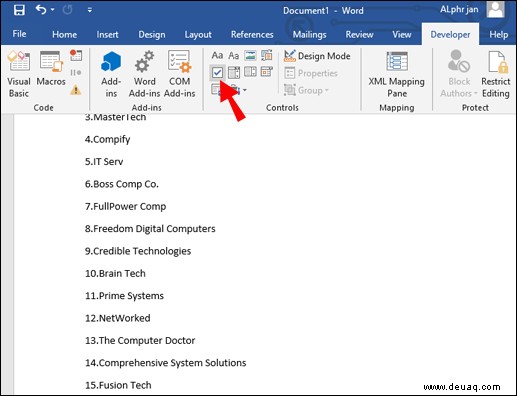Image resolution: width=517 pixels, height=396 pixels.
Task: Insert a Drop-Down List content control
Action: click(x=250, y=72)
